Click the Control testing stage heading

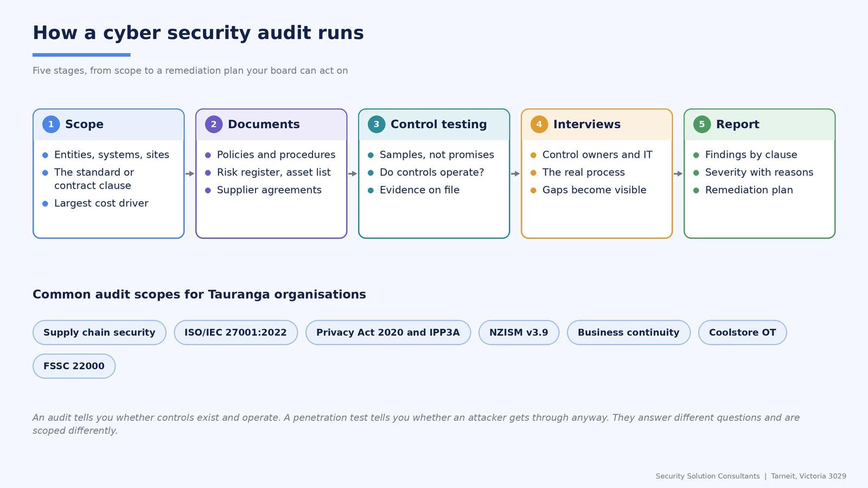[x=439, y=124]
